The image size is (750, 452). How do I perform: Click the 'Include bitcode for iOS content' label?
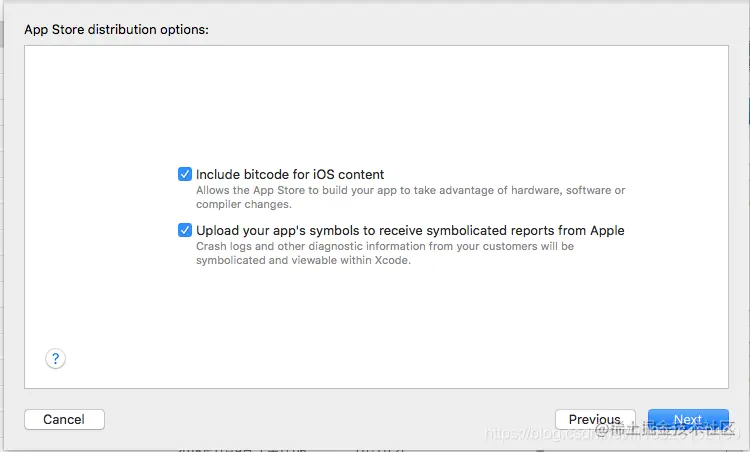[290, 174]
